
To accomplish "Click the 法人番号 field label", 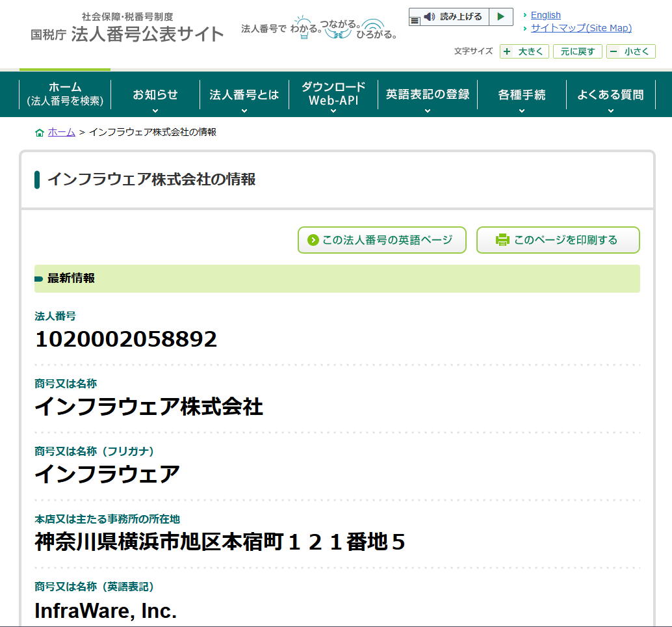I will (x=55, y=316).
